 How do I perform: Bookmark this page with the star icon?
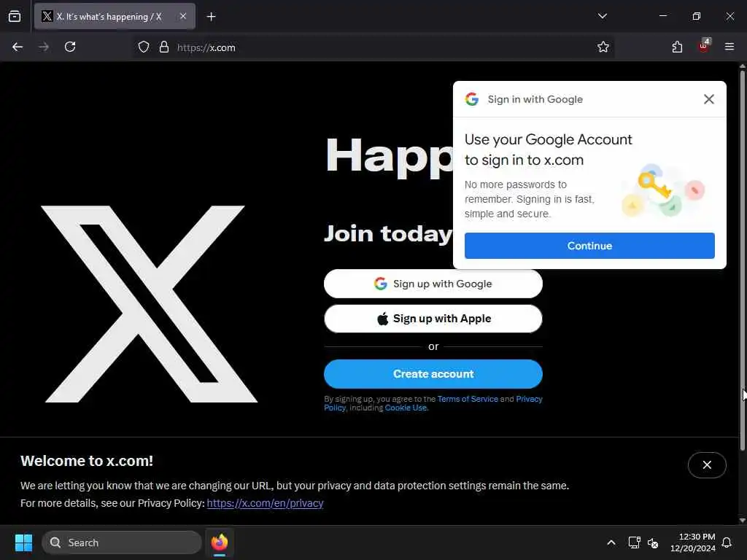(603, 47)
